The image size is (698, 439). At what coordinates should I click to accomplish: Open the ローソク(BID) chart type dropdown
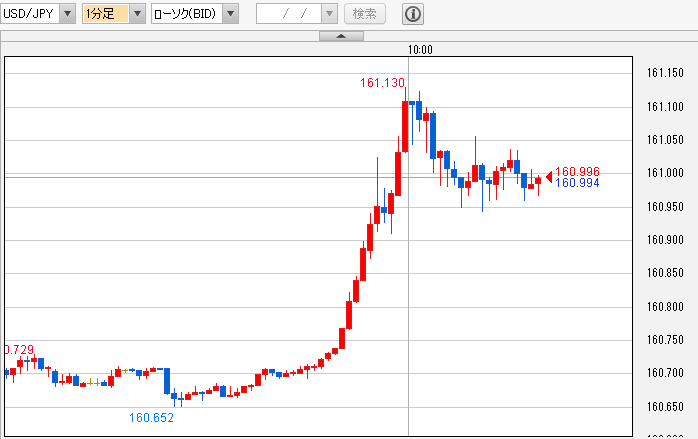(231, 14)
